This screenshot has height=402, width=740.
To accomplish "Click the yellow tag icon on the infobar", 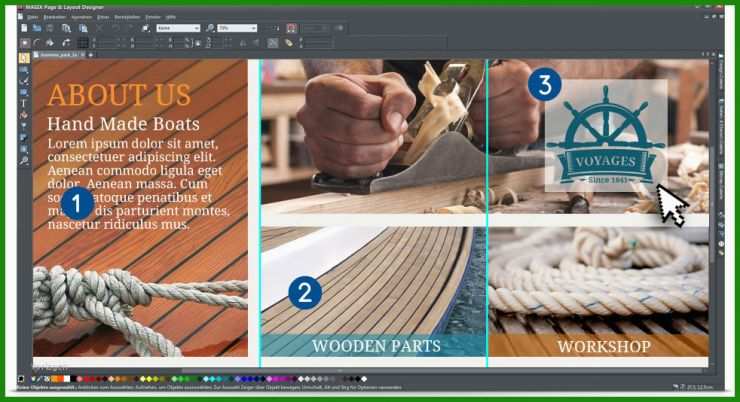I will click(288, 43).
